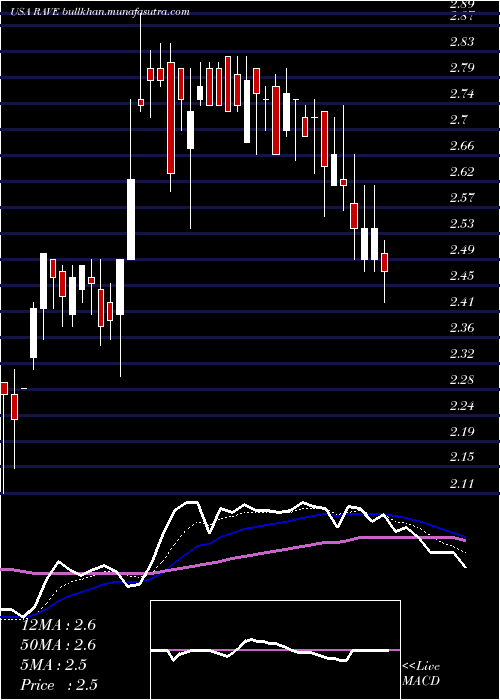Viewport: 500px width, 700px height.
Task: Select the 2.66 price axis label
Action: [462, 146]
